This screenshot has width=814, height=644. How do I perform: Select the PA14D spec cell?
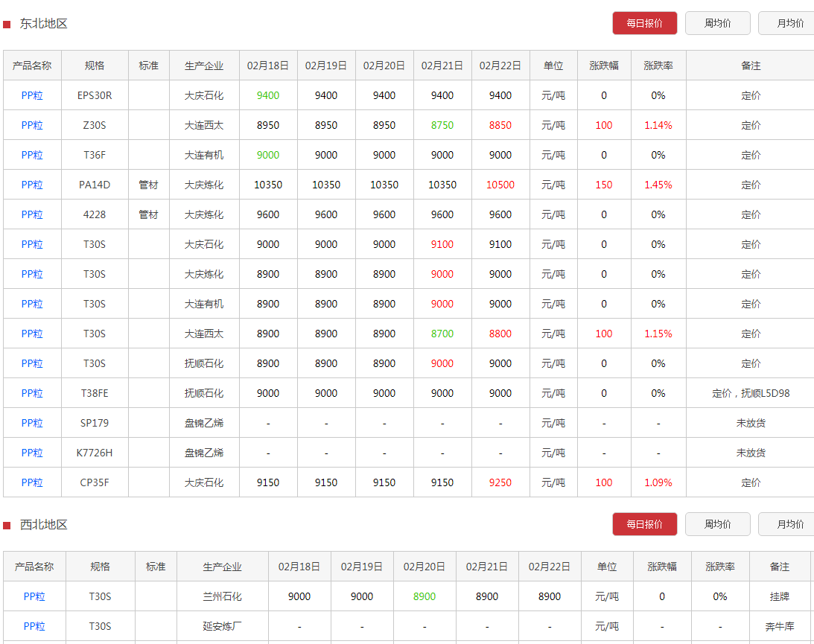(95, 185)
